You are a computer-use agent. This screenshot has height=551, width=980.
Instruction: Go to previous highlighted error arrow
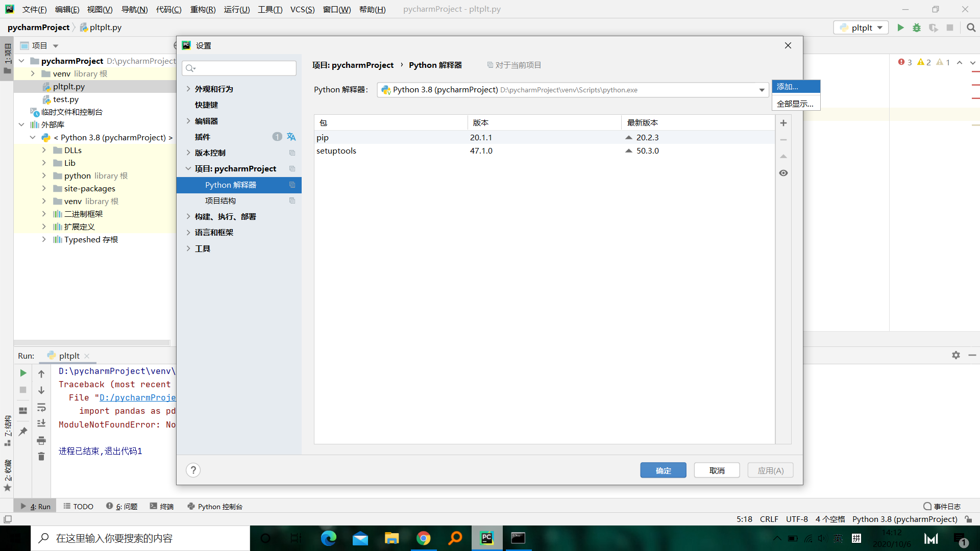[x=960, y=62]
